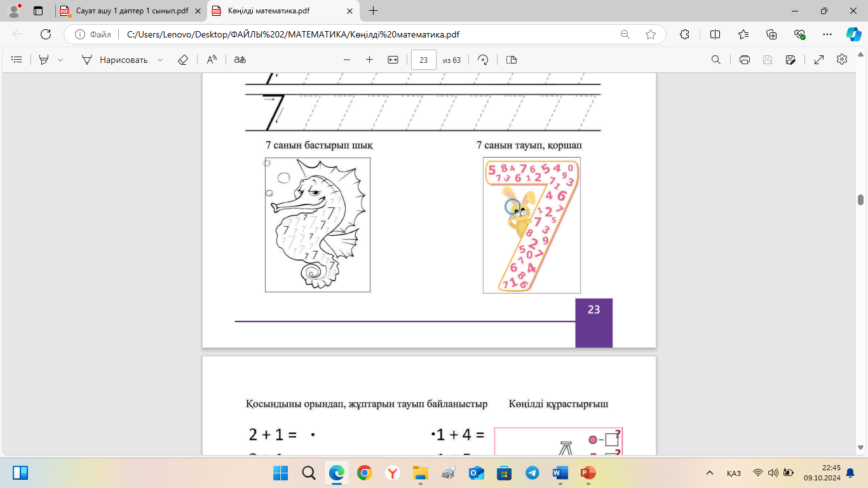Viewport: 868px width, 488px height.
Task: Open the PDF translate tool
Action: click(240, 60)
